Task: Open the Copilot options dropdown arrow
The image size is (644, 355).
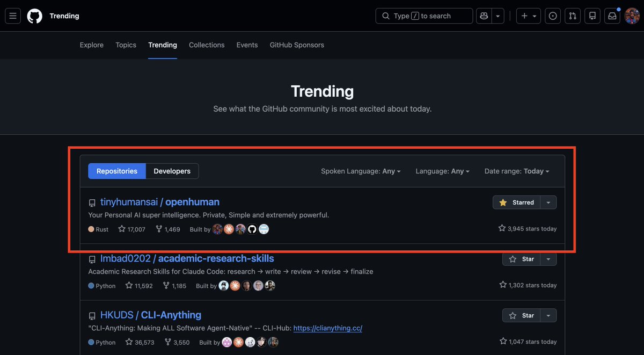Action: tap(499, 16)
